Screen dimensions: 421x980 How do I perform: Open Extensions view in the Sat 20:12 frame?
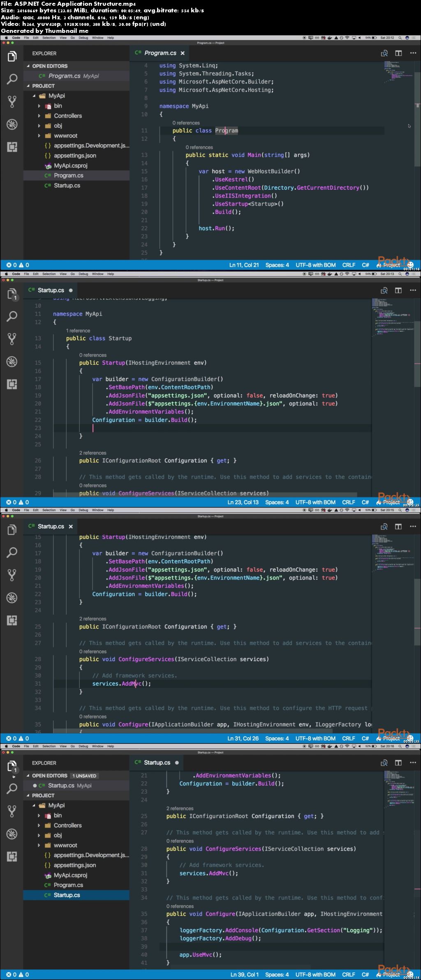point(12,147)
